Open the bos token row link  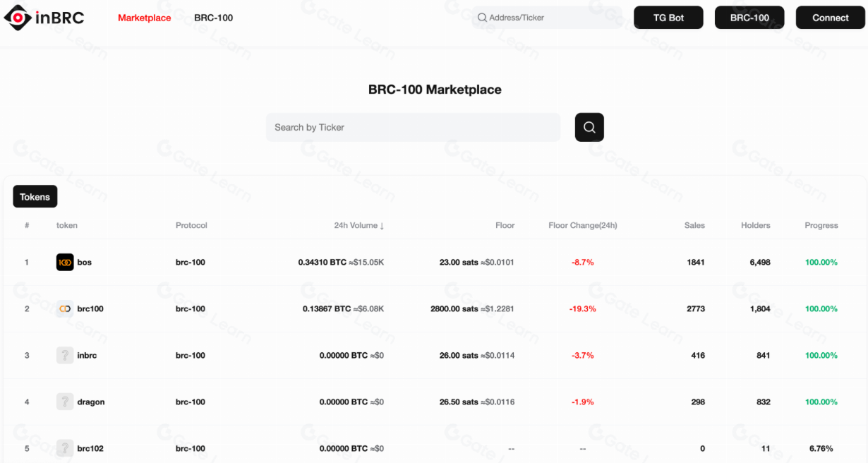point(85,263)
